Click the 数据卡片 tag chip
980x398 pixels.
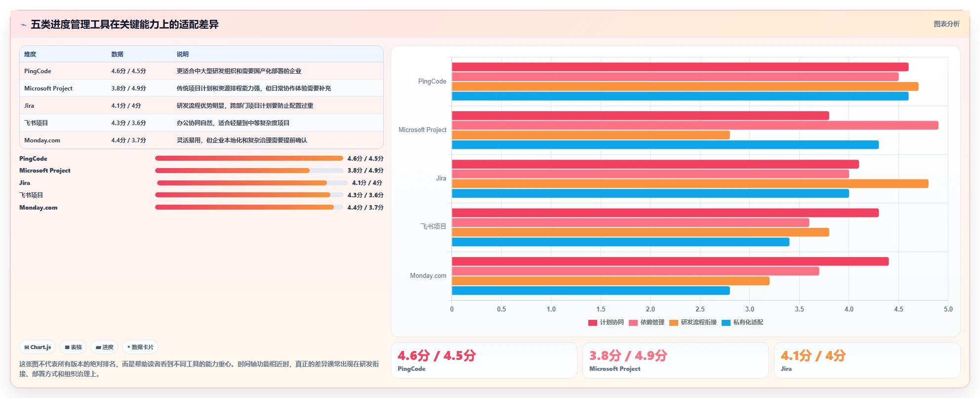coord(140,347)
